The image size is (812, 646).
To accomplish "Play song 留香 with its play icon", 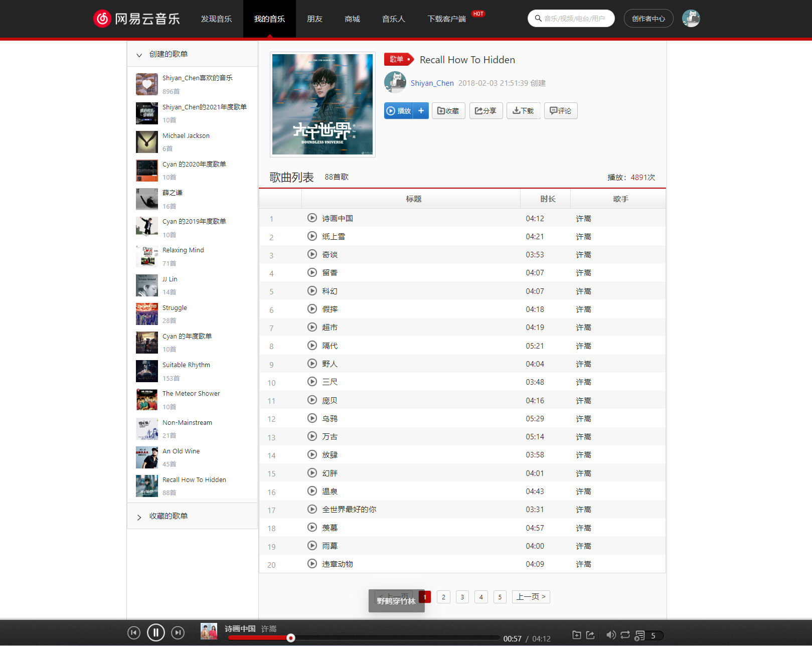I will (x=312, y=272).
